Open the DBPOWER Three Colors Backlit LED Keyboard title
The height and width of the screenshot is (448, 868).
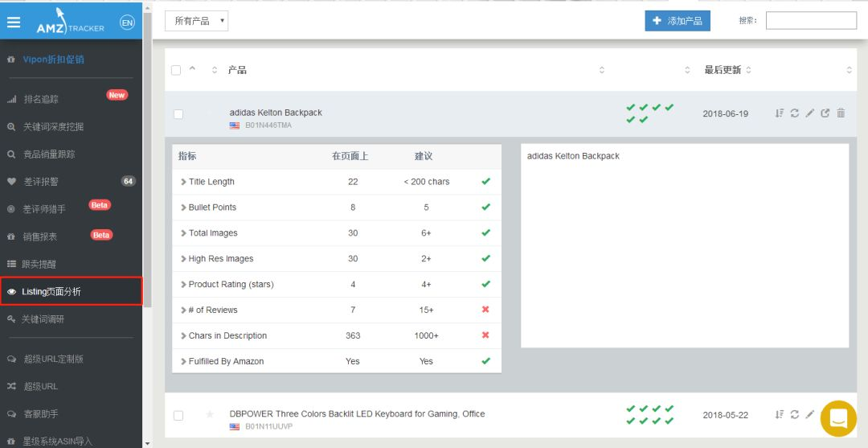[x=357, y=413]
